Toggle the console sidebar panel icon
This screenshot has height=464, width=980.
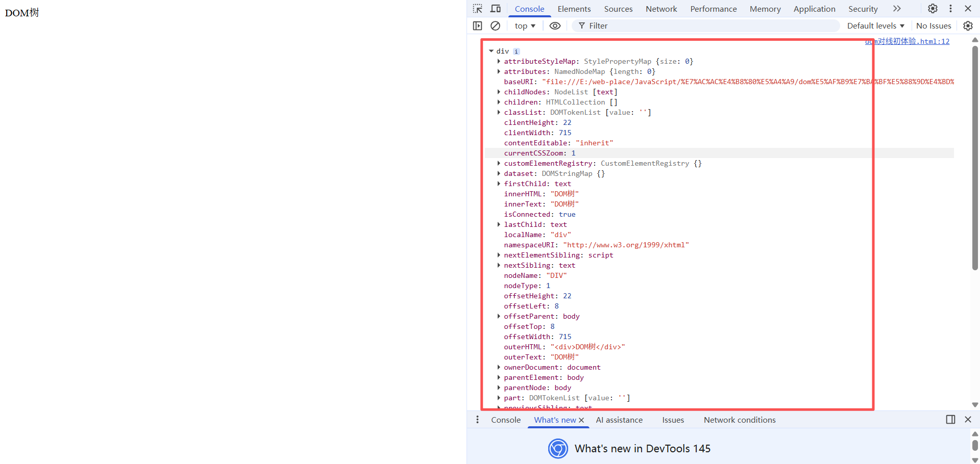point(477,25)
